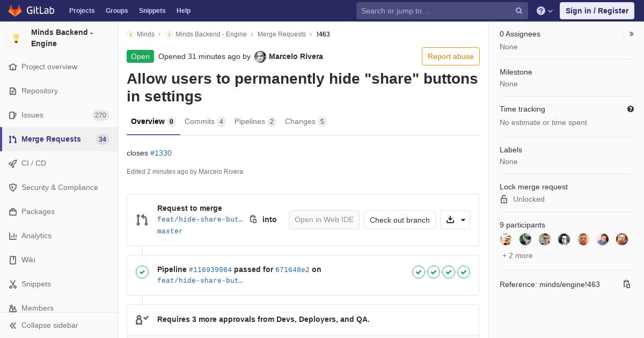Click Minds breadcrumb link
Viewport: 644px width, 338px height.
click(x=145, y=34)
